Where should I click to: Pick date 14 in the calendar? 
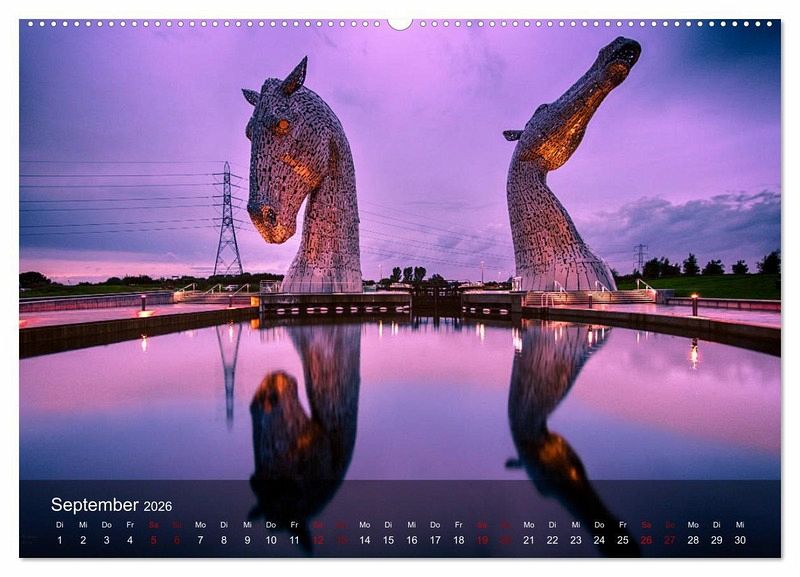click(x=365, y=540)
